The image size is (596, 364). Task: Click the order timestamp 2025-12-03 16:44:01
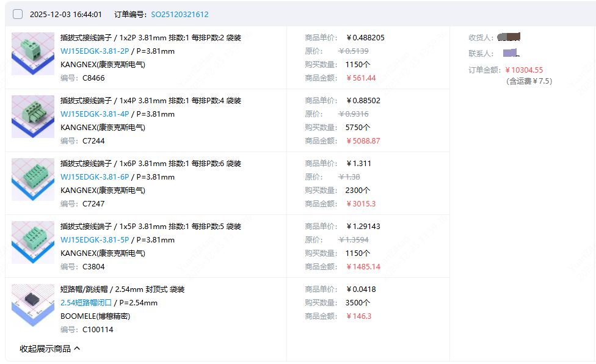tap(66, 14)
